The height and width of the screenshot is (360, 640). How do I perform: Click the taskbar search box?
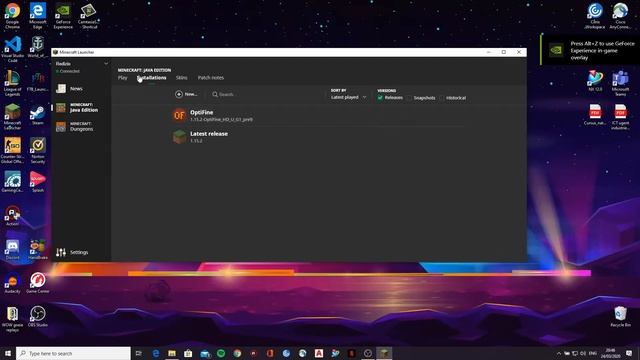point(73,353)
